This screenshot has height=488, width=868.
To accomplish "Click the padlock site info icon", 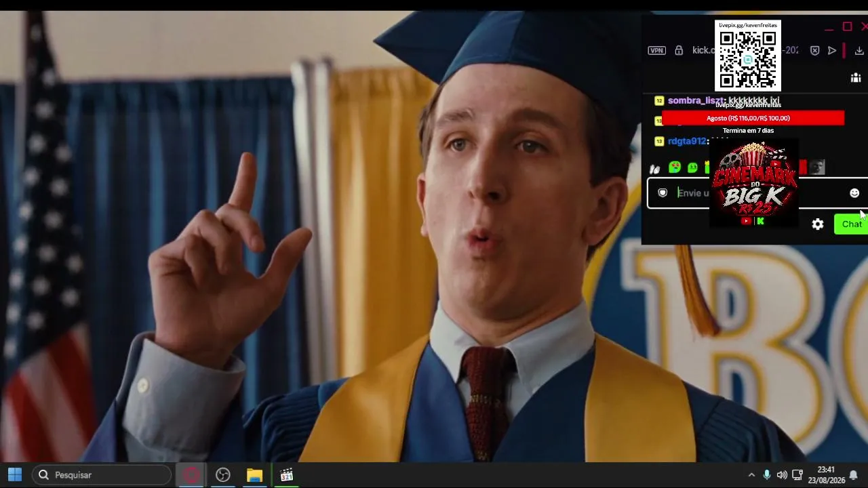I will coord(679,50).
